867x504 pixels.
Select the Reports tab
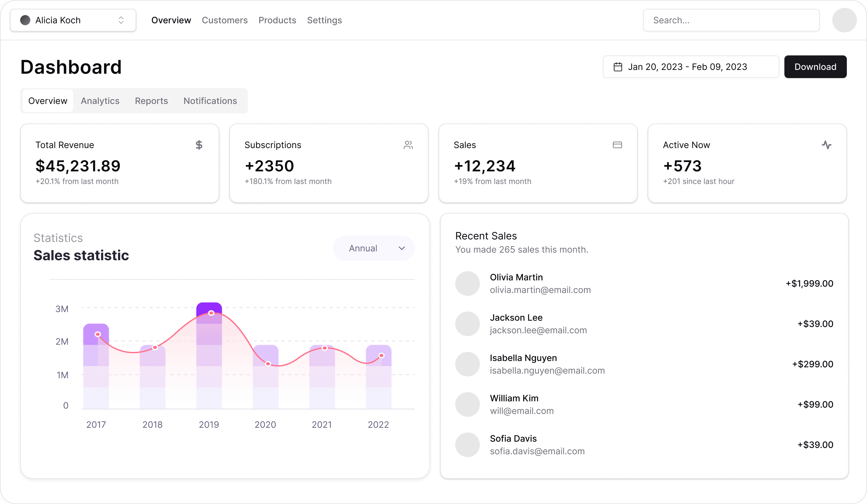point(151,101)
